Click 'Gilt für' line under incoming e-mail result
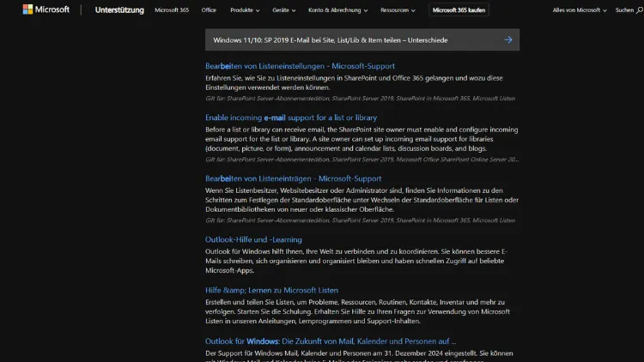 click(x=361, y=160)
